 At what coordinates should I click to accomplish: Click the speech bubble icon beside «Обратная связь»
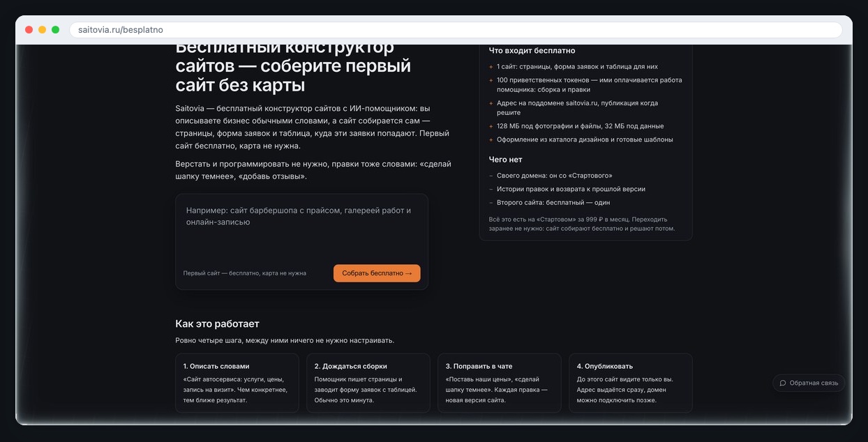coord(783,383)
